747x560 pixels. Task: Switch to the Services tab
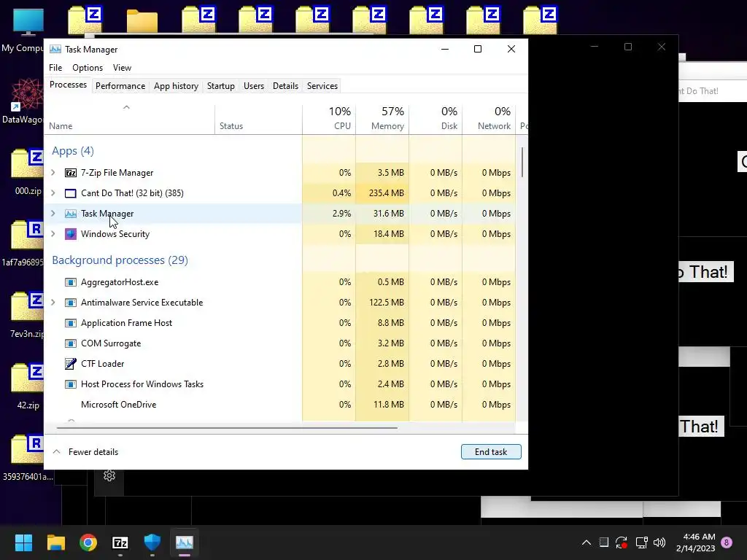[x=322, y=86]
